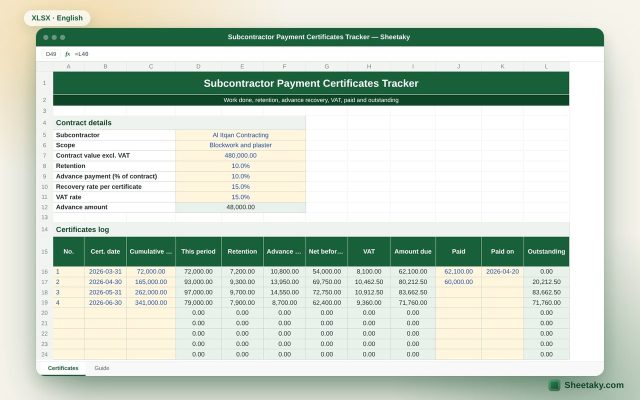Select the VAT rate value cell
640x400 pixels.
tap(240, 197)
